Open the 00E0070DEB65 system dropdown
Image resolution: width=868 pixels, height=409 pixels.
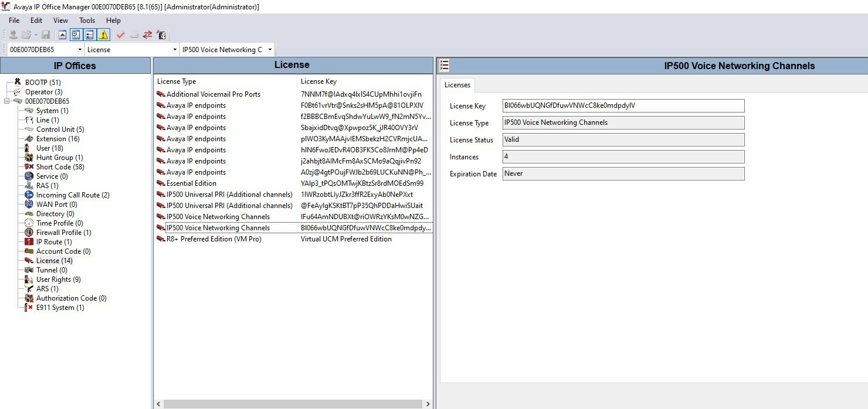pos(79,50)
